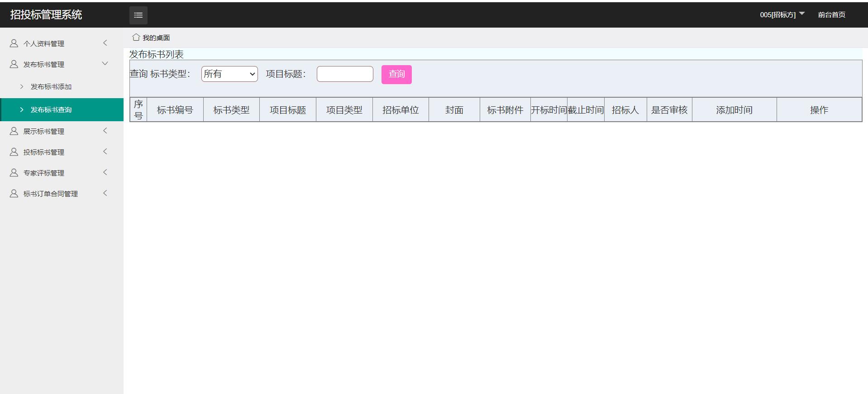Viewport: 868px width, 394px height.
Task: Click user icon next to 展示标书管理
Action: tap(14, 131)
